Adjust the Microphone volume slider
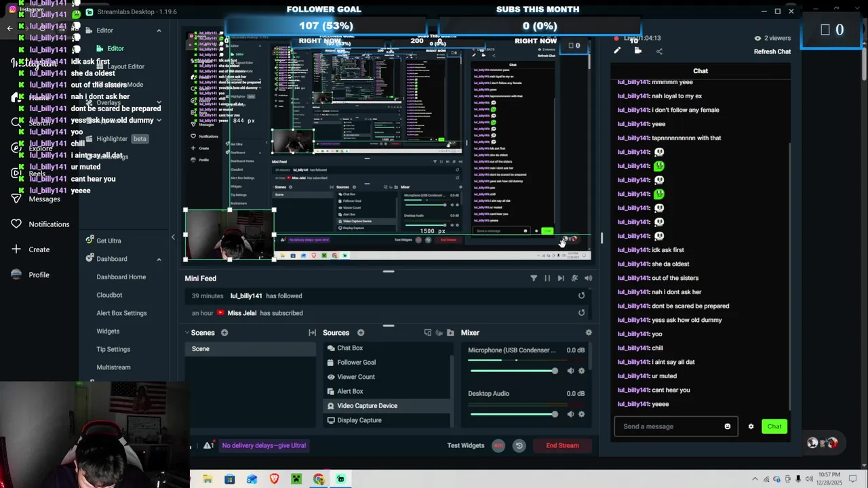Screen dimensions: 868x488 (x=513, y=371)
